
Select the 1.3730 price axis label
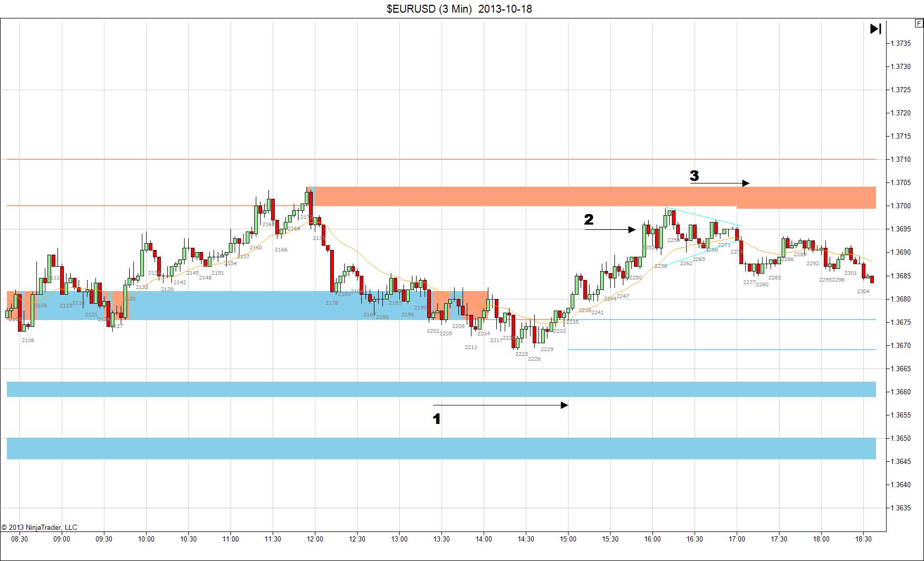(x=900, y=66)
